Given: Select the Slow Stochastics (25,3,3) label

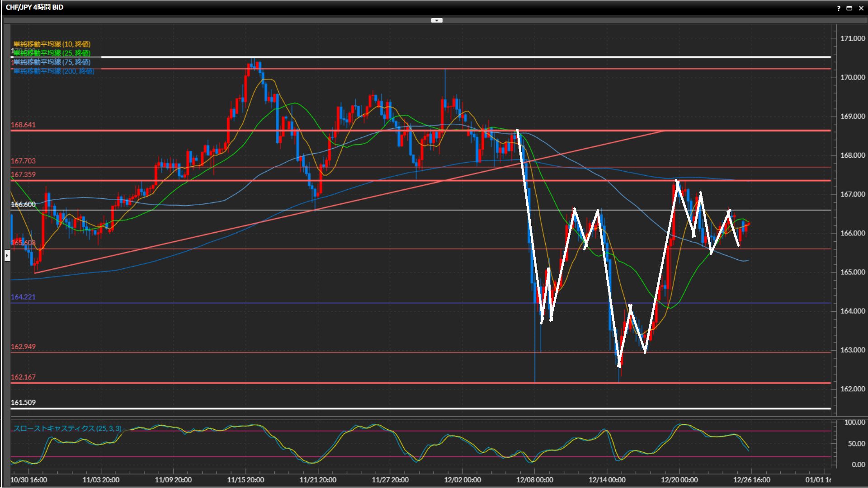Looking at the screenshot, I should [x=67, y=428].
